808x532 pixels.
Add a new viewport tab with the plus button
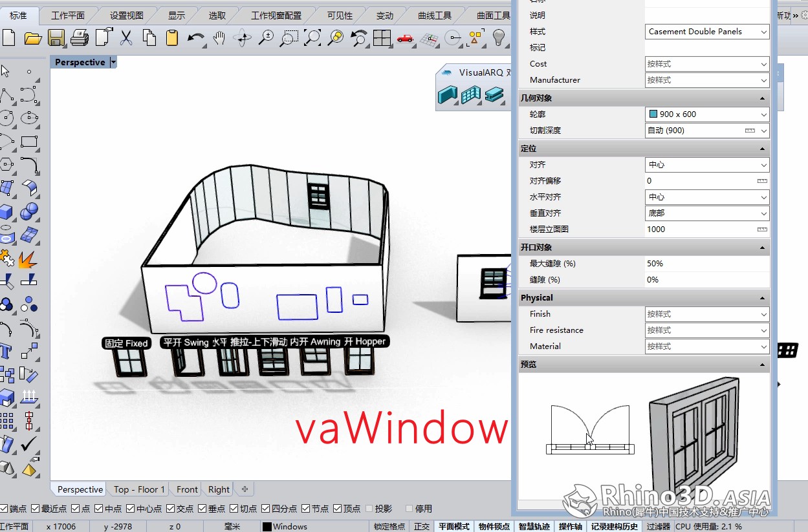[x=245, y=489]
